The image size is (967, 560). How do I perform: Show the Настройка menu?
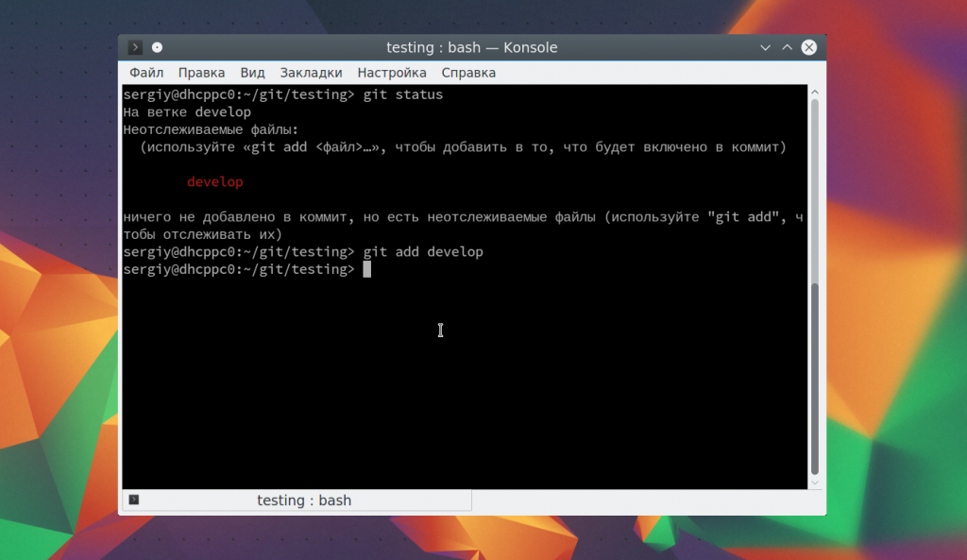(392, 73)
